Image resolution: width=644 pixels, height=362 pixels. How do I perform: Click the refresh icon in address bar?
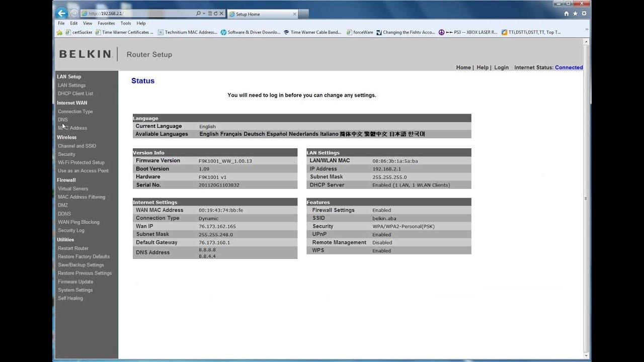click(x=215, y=14)
